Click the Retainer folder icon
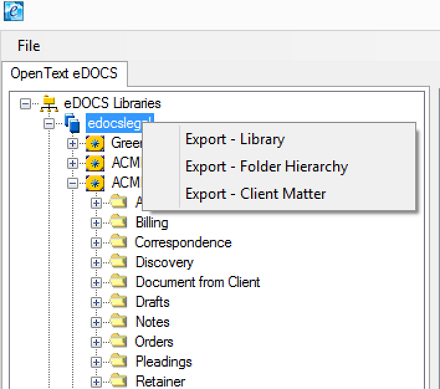Image resolution: width=440 pixels, height=389 pixels. 119,381
